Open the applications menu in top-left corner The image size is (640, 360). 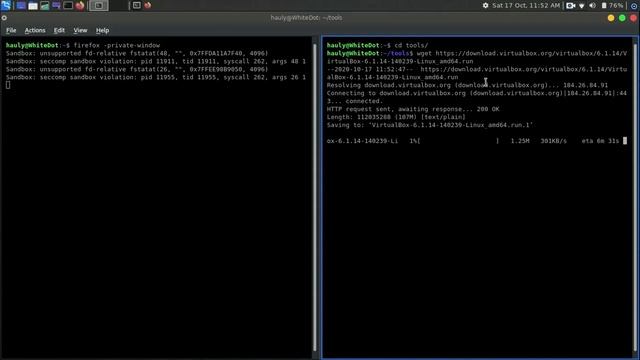pyautogui.click(x=6, y=5)
